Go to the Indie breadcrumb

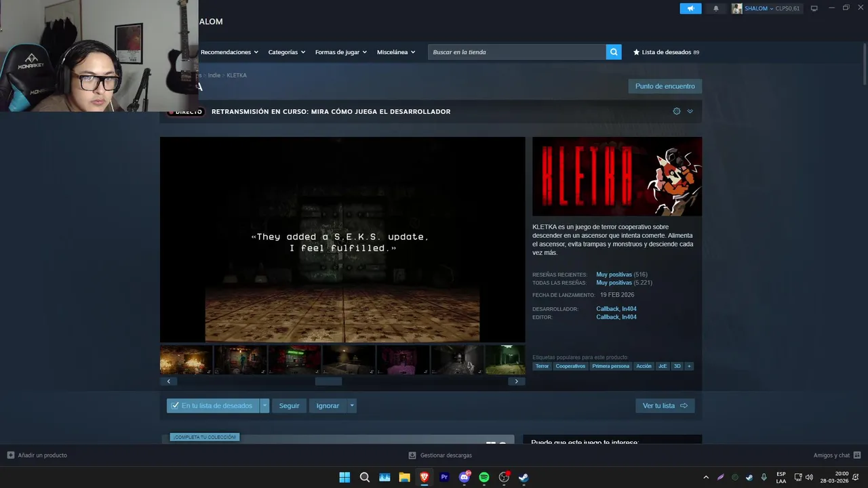click(x=214, y=75)
